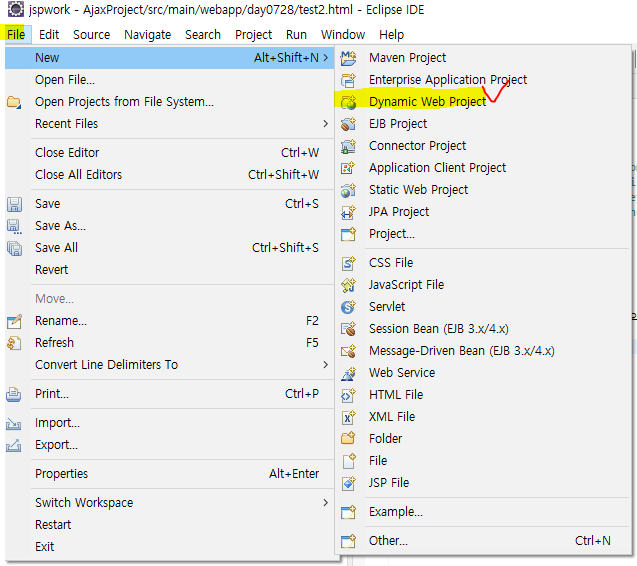Open the File menu

(x=16, y=35)
